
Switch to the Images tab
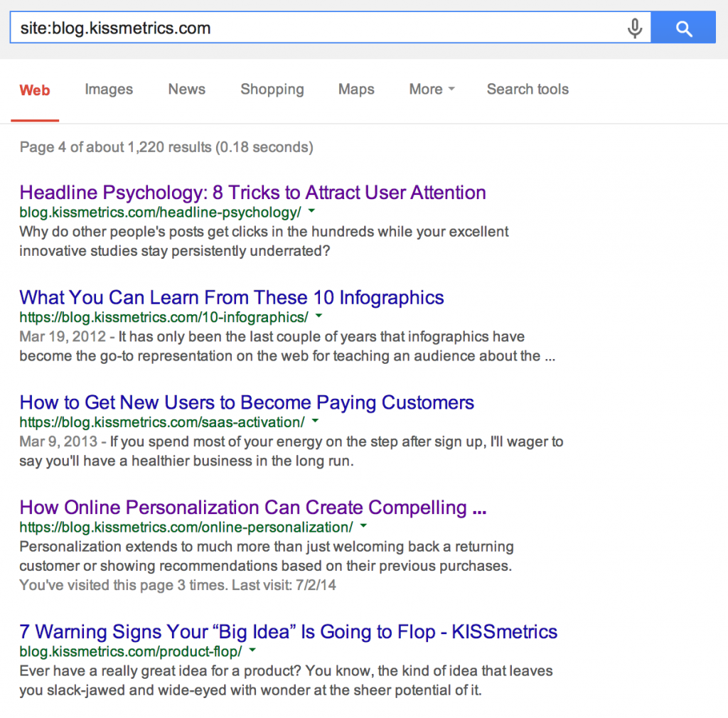click(x=109, y=89)
